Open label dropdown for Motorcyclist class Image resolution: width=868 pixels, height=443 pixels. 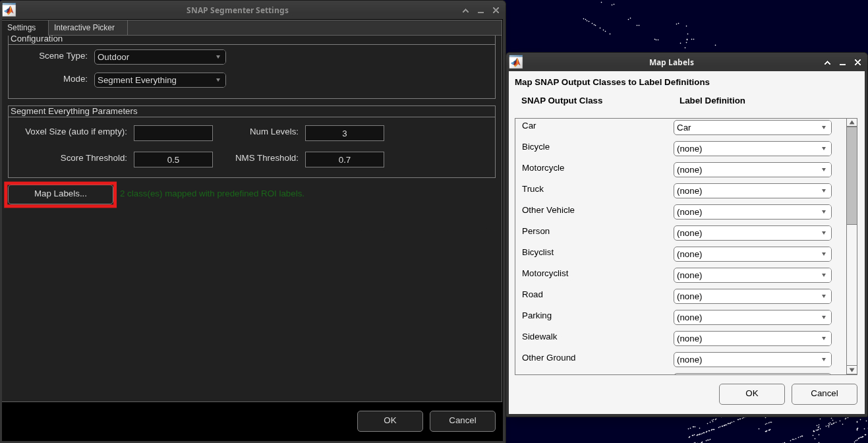tap(753, 276)
